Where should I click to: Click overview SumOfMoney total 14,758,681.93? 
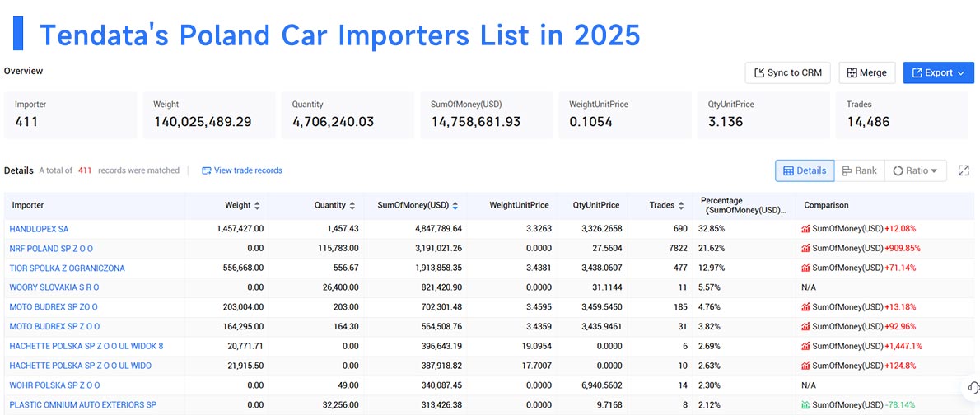[x=476, y=121]
